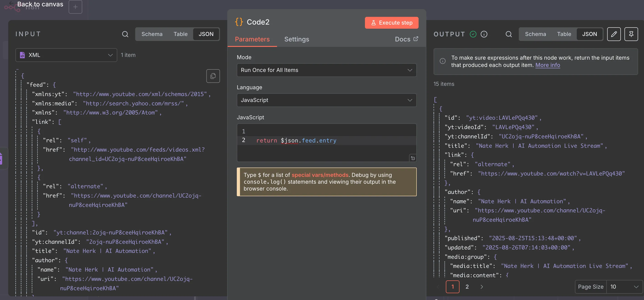Follow the More info link
644x300 pixels.
pos(547,65)
